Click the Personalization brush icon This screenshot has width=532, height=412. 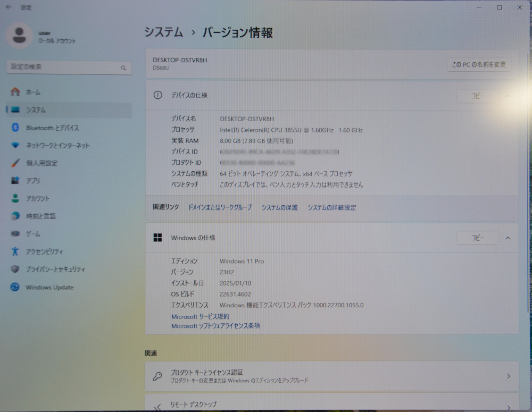[x=15, y=163]
